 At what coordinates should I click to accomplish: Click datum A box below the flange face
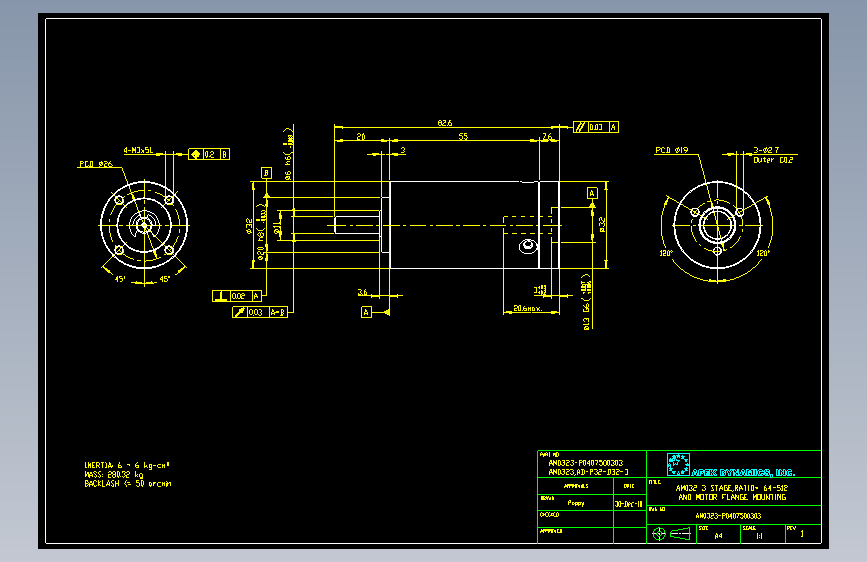(x=366, y=313)
